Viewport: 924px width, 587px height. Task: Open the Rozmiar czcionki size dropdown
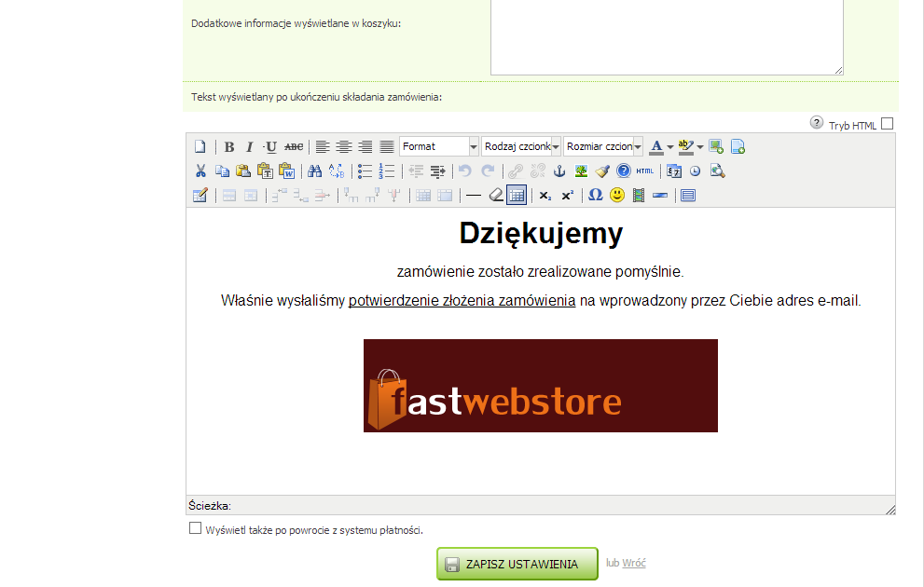[603, 146]
